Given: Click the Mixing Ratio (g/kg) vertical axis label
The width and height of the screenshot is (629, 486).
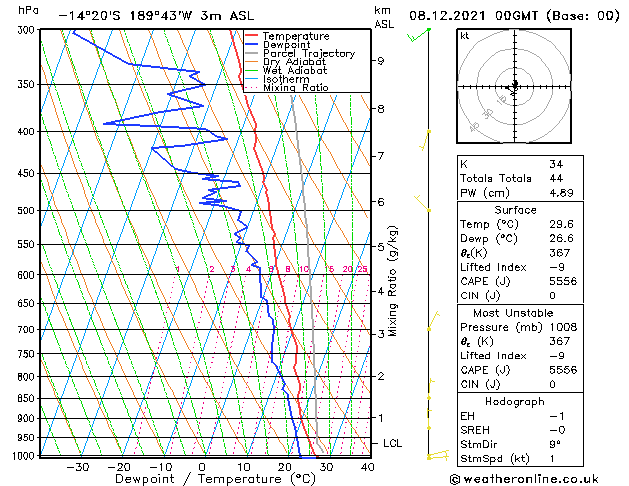Looking at the screenshot, I should tap(394, 280).
